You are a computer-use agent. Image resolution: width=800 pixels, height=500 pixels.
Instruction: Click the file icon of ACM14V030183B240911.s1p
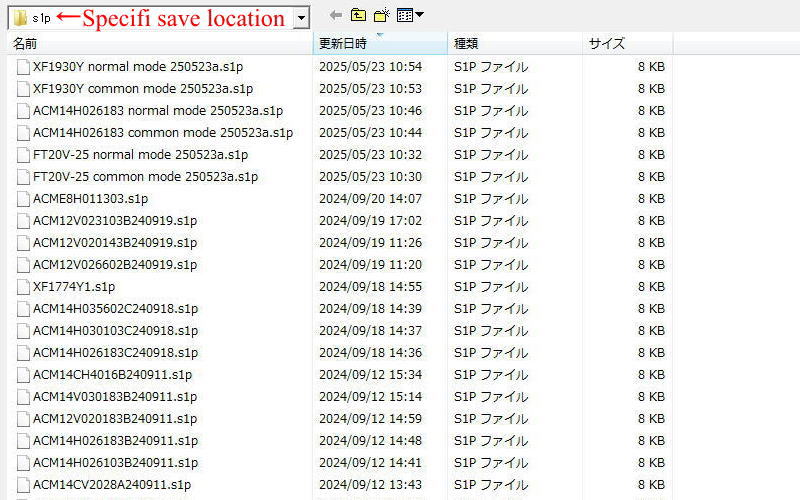click(23, 396)
